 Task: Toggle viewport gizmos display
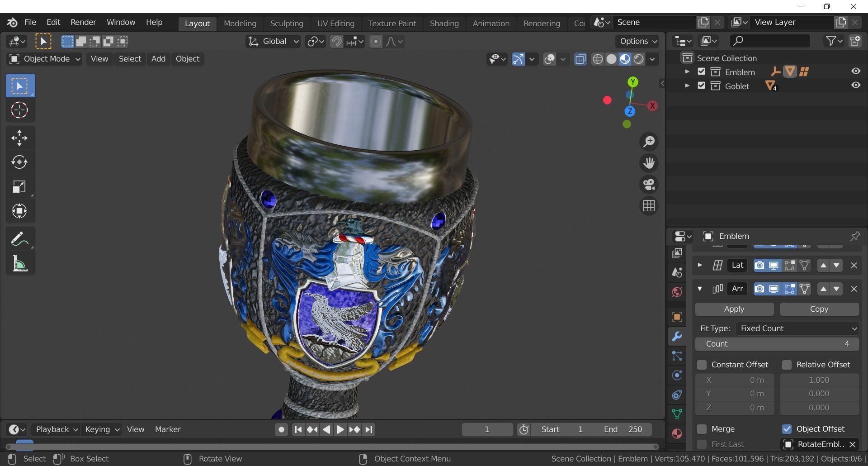pos(518,59)
